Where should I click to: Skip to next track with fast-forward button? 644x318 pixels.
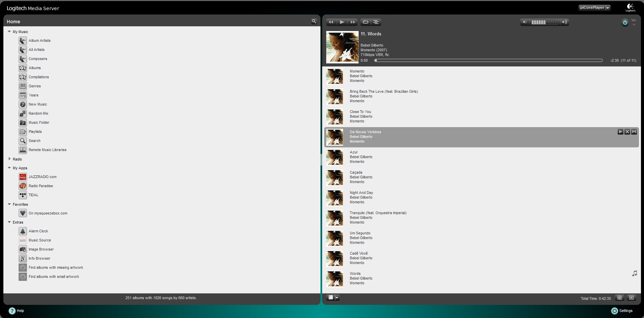(353, 22)
